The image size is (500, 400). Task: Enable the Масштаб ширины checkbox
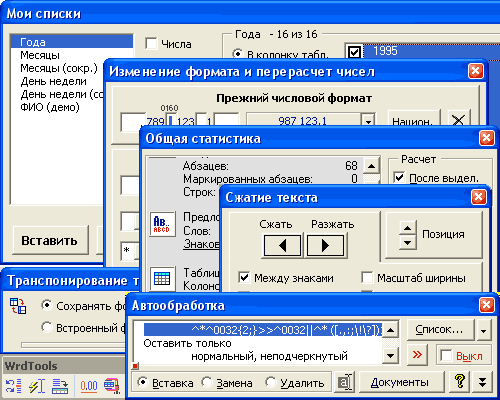[x=367, y=278]
